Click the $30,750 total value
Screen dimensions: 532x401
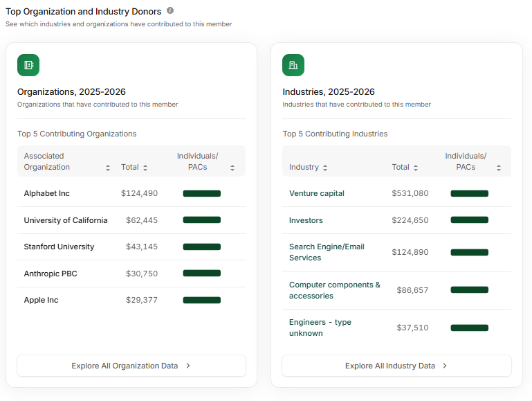pos(142,274)
